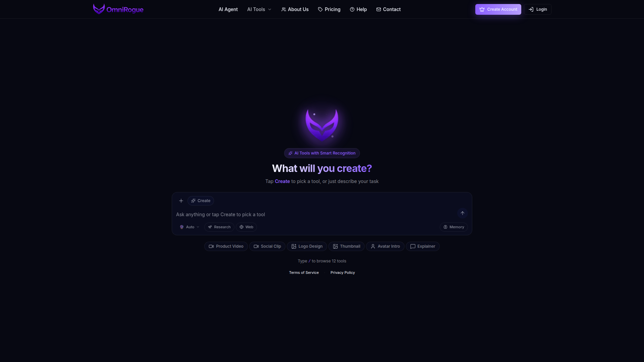Expand the AI Tools dropdown menu
Viewport: 644px width, 362px height.
(x=259, y=9)
